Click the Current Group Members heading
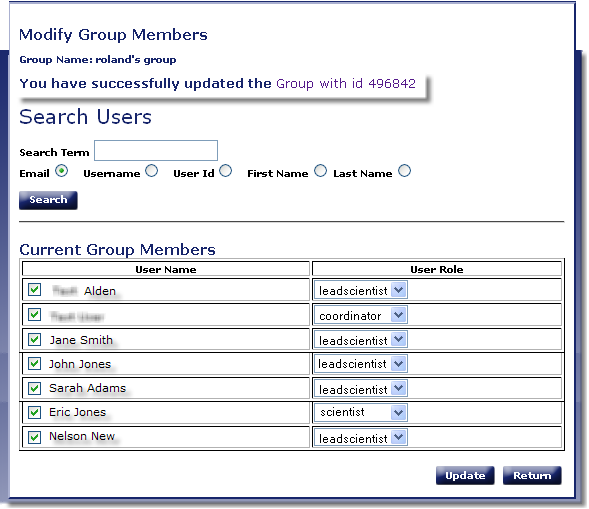This screenshot has height=509, width=589. tap(117, 250)
